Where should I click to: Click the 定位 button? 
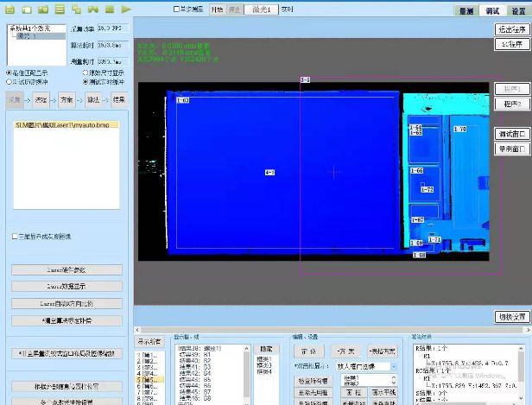tap(309, 351)
